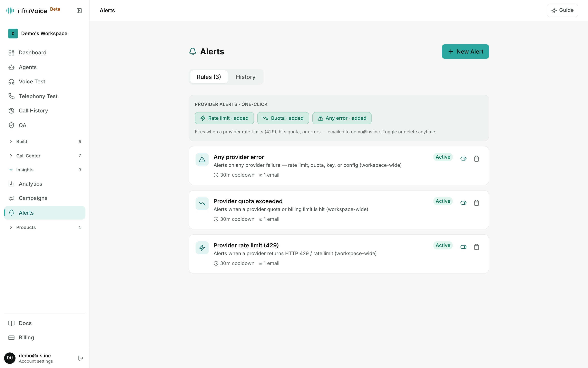Toggle the Provider rate limit (429) alert
The width and height of the screenshot is (588, 368).
point(463,247)
